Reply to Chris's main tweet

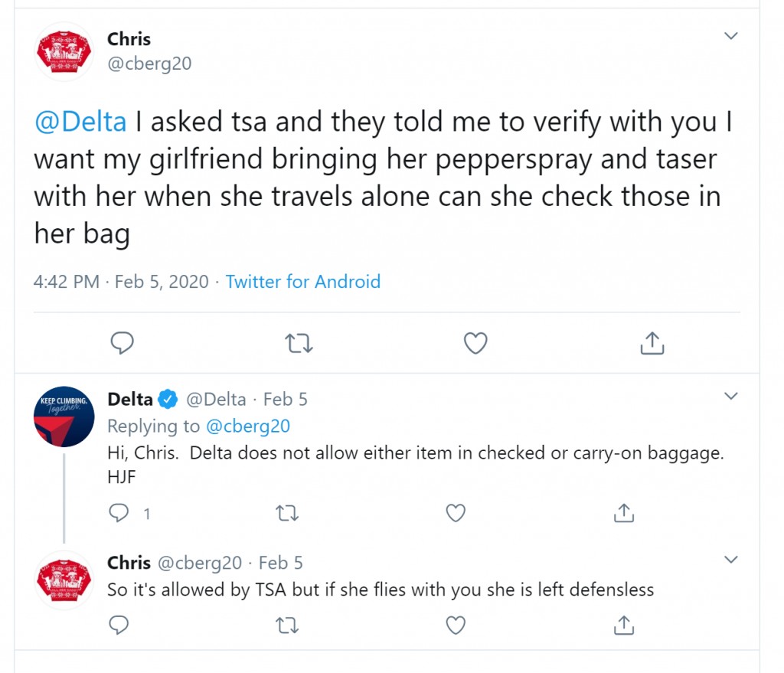(122, 343)
